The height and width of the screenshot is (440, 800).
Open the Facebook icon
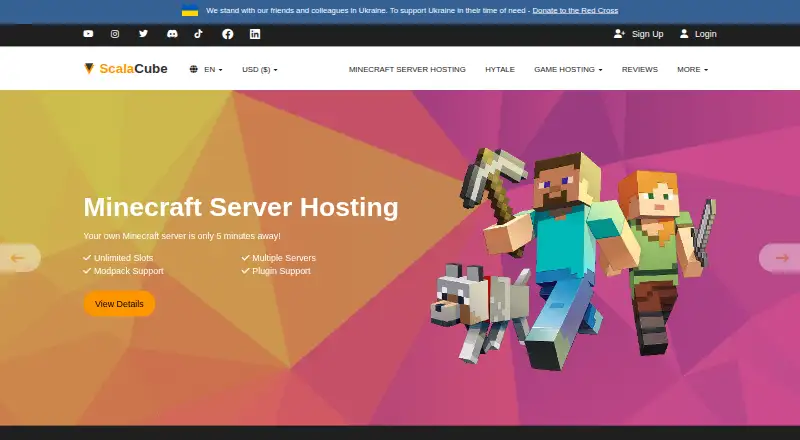point(228,34)
